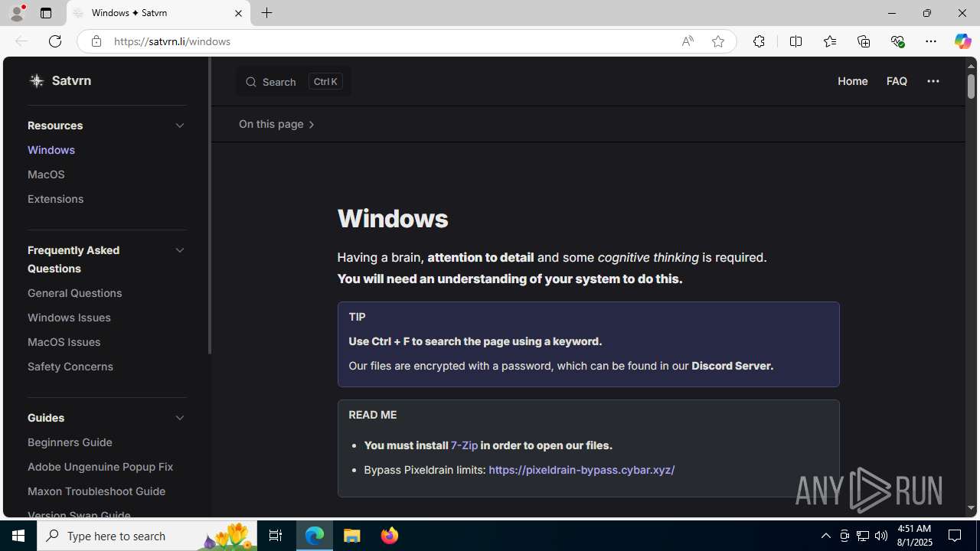
Task: Open the FAQ nav link
Action: point(897,81)
